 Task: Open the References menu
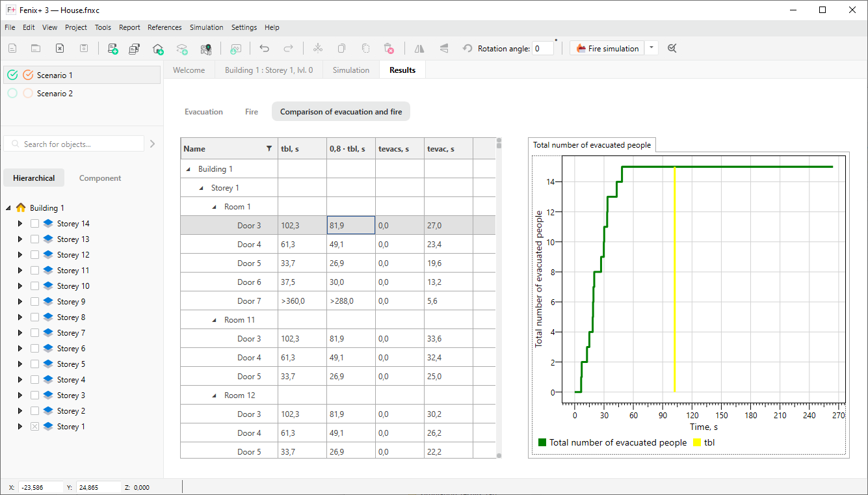tap(164, 27)
